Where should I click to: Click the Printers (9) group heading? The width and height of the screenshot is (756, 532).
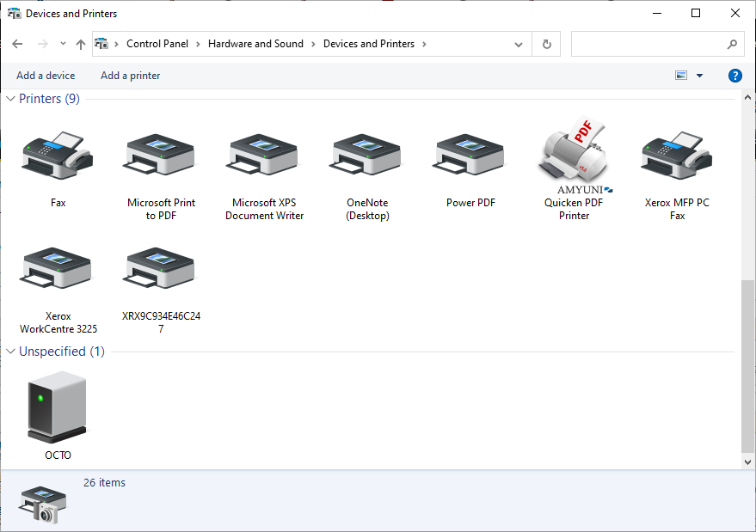click(49, 99)
